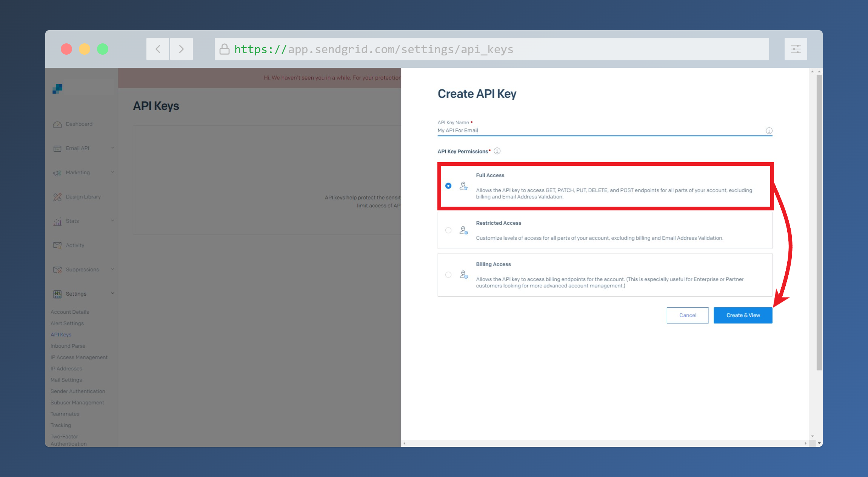The height and width of the screenshot is (477, 868).
Task: Open IP Addresses link
Action: click(66, 369)
